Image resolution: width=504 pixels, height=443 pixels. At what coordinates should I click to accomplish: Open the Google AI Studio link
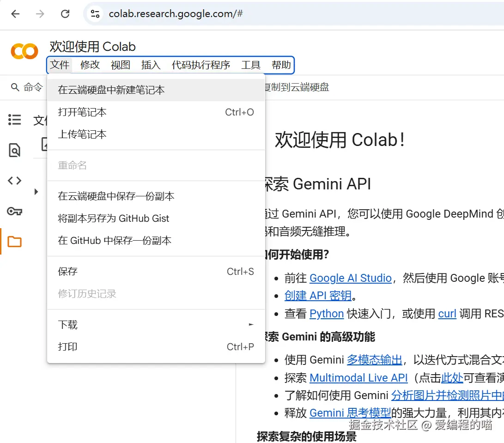point(350,278)
